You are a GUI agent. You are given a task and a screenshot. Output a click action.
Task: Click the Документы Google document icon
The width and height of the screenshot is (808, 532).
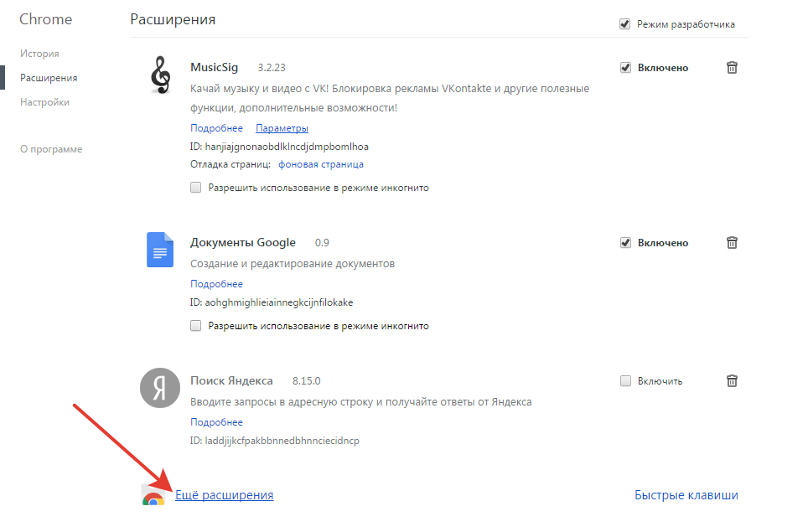point(160,250)
